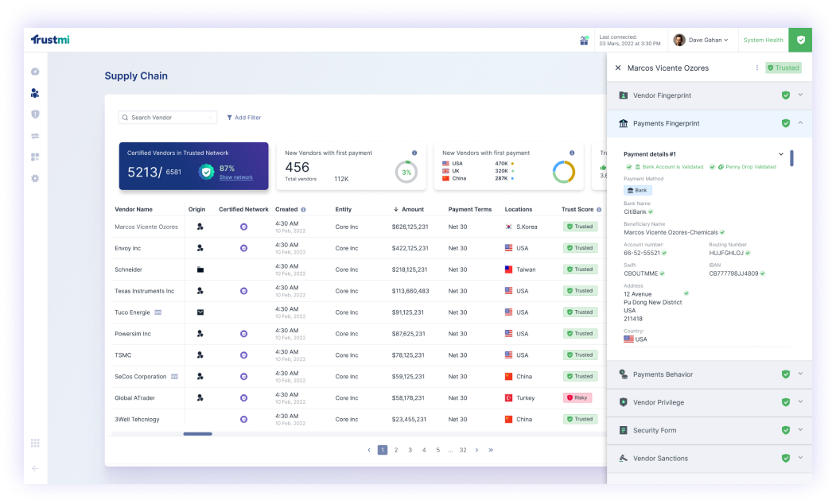
Task: Click the donut chart on the country vendors card
Action: (563, 172)
